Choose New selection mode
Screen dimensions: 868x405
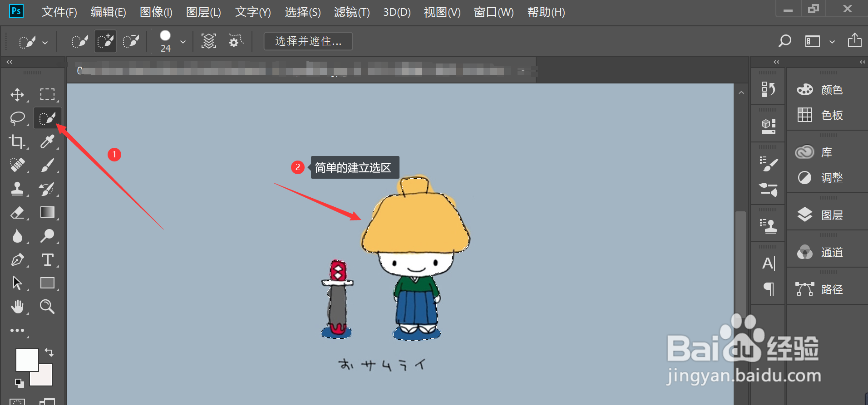pyautogui.click(x=80, y=42)
